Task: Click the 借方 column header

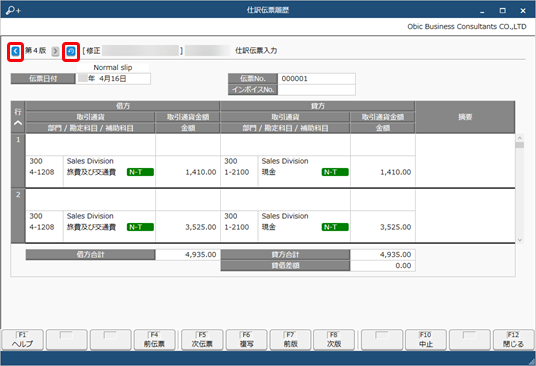Action: (x=123, y=106)
